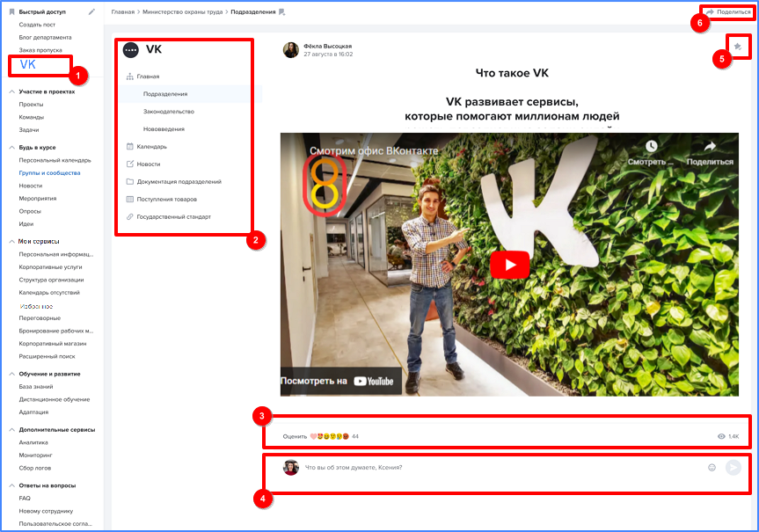Click the bookmark icon beside Быстрый доступ
This screenshot has width=759, height=532.
(x=12, y=11)
